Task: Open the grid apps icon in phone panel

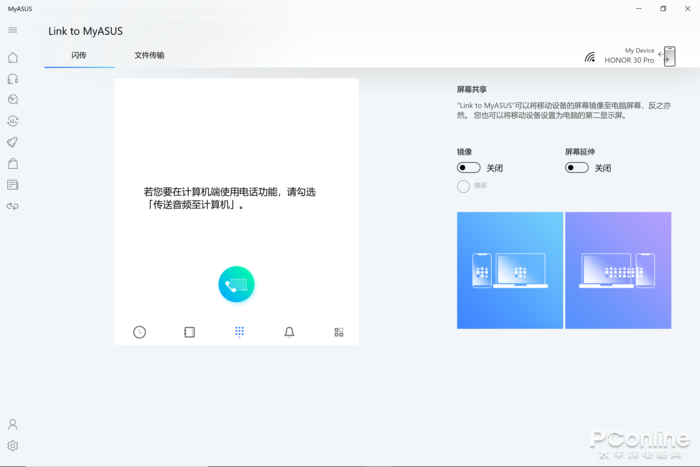Action: (x=339, y=332)
